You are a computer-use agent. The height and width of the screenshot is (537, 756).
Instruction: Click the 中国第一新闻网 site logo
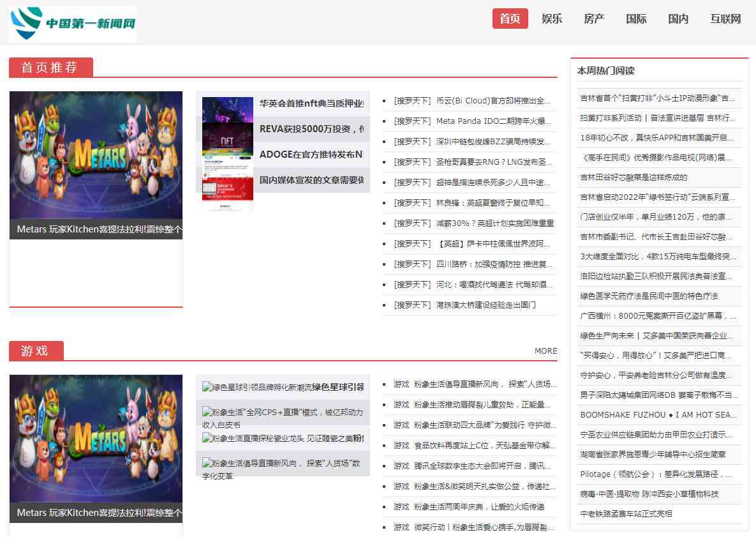(x=72, y=24)
